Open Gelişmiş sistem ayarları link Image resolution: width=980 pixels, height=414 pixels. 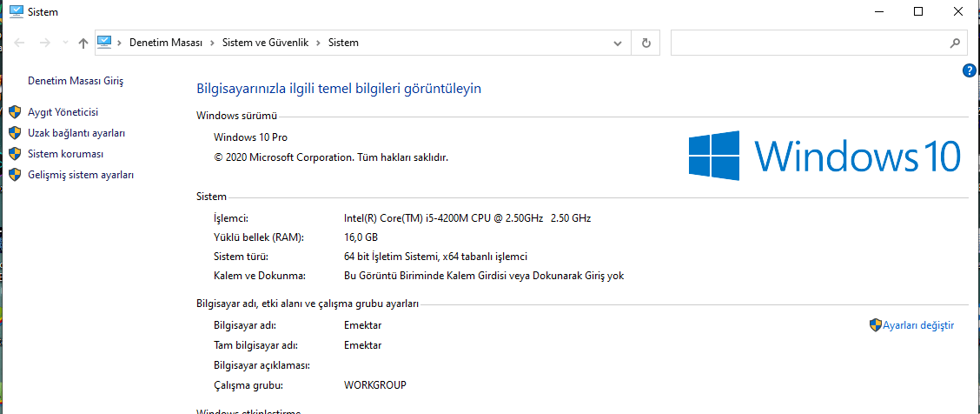81,175
